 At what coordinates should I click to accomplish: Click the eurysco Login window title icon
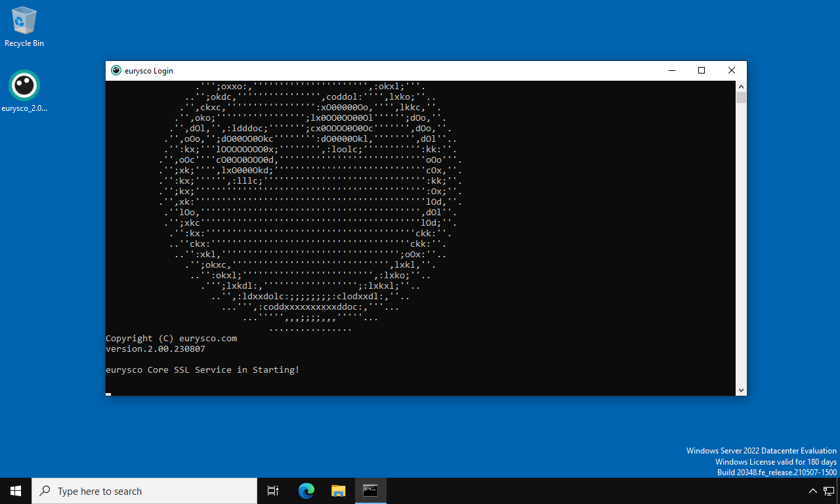tap(116, 70)
